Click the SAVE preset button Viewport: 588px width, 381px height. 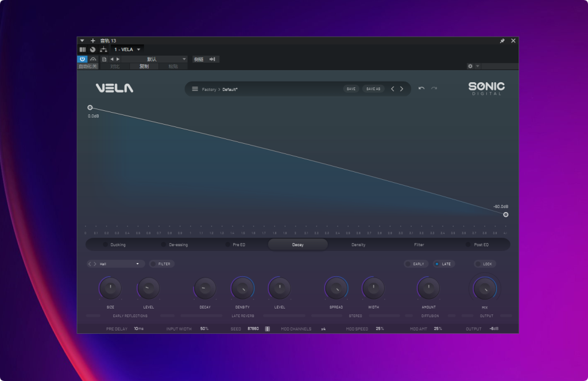[351, 89]
